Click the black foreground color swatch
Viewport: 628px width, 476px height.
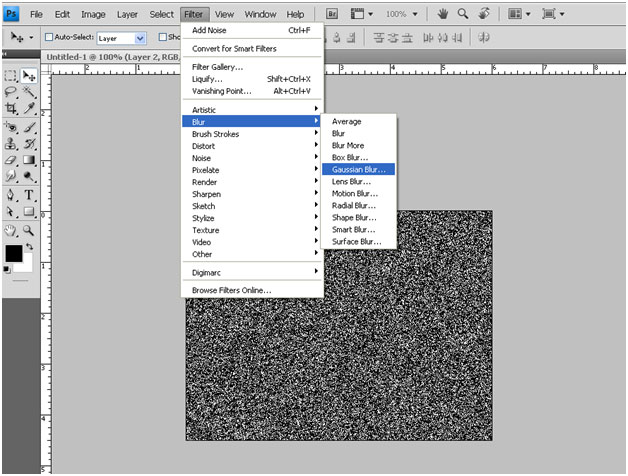tap(14, 253)
